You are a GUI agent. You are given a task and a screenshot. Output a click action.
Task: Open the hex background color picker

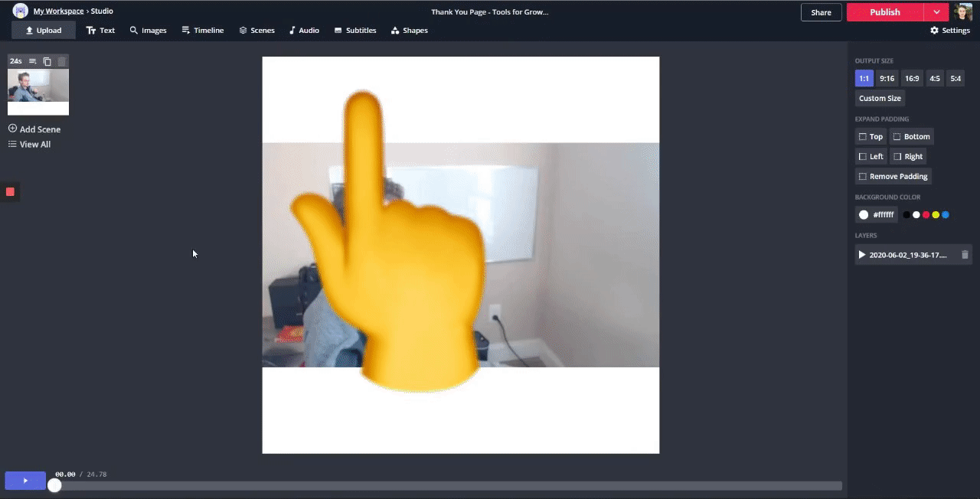tap(876, 215)
